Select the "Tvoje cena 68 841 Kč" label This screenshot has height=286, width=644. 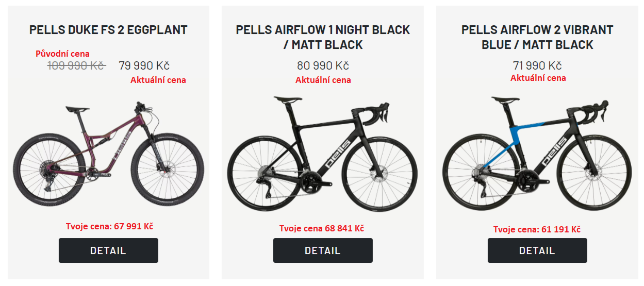[322, 228]
